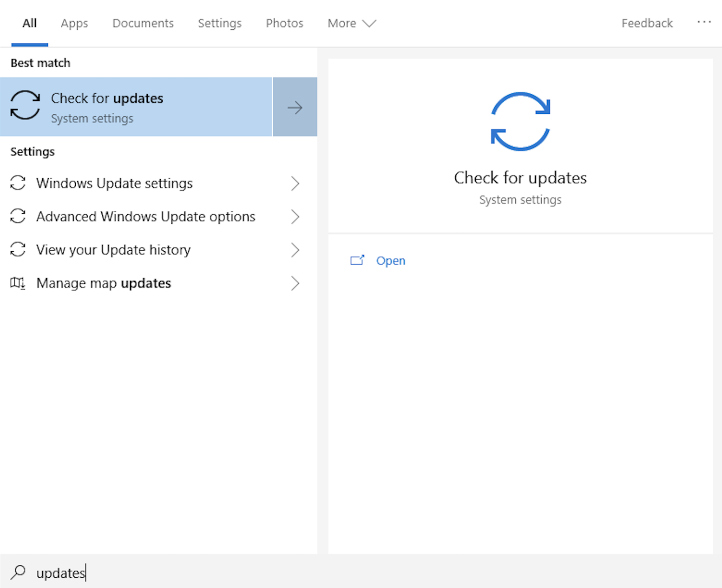Click the refresh icon next to Windows Update settings
722x588 pixels.
18,183
